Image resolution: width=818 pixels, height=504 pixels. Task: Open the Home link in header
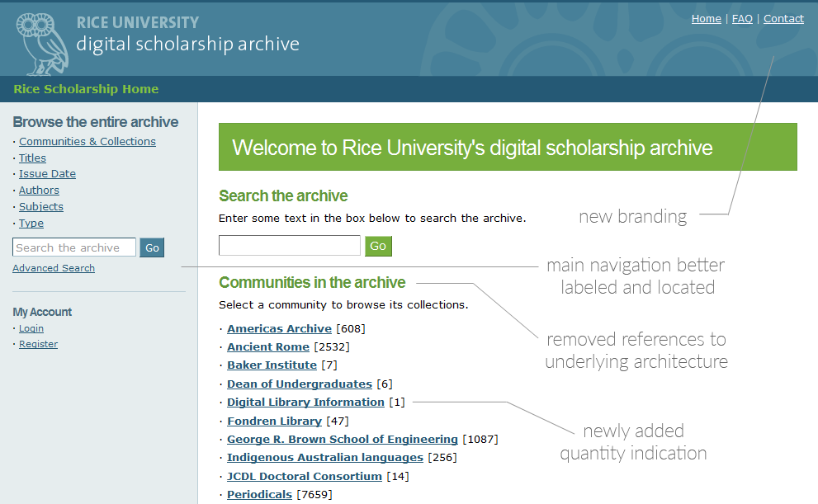[x=706, y=19]
